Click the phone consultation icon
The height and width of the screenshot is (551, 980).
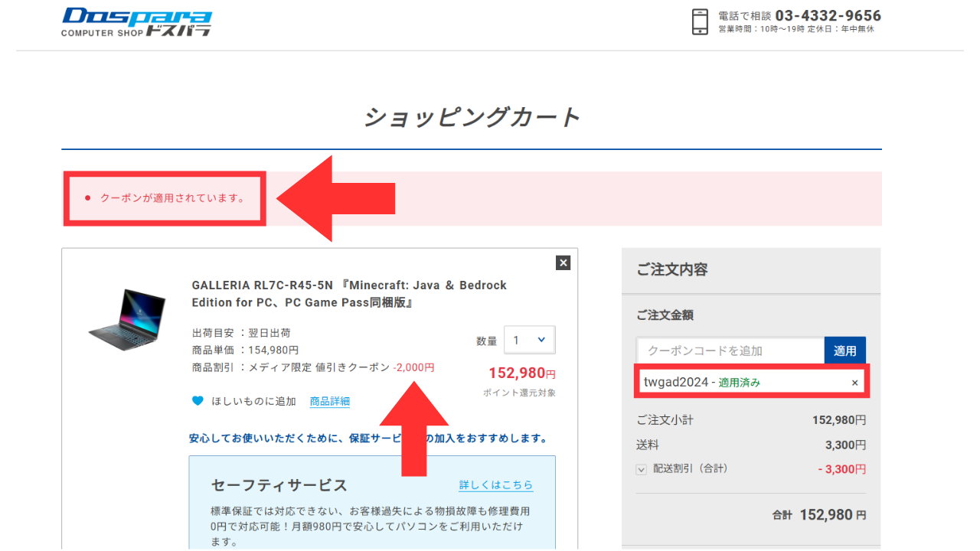point(700,21)
